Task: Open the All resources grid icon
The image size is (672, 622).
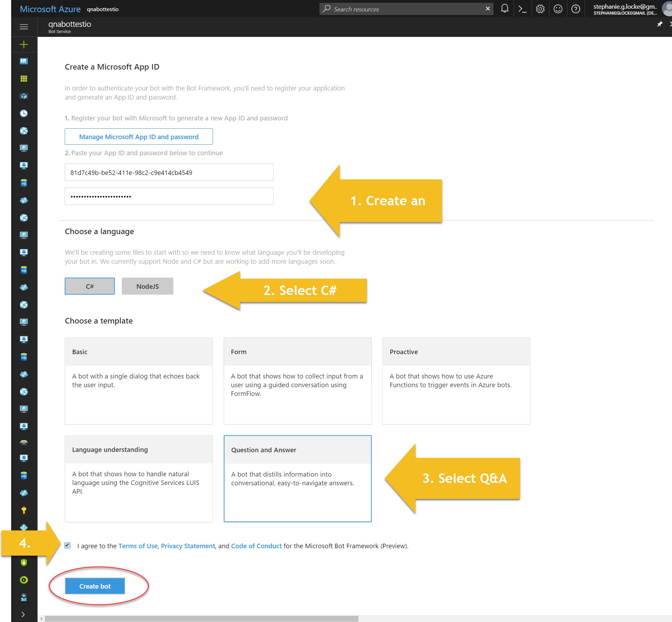Action: [x=24, y=79]
